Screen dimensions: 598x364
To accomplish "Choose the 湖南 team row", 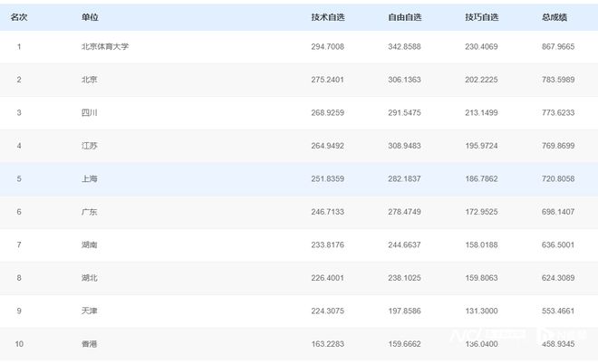I will tap(90, 244).
